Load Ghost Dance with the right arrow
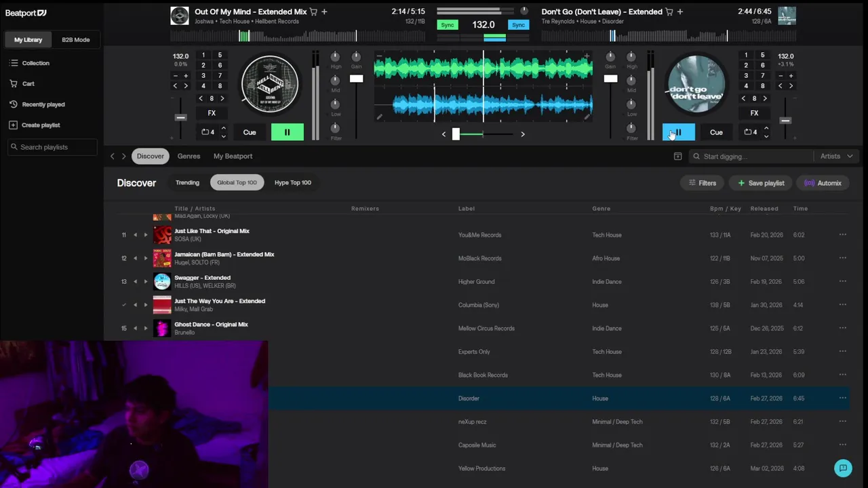The image size is (868, 488). click(x=145, y=329)
